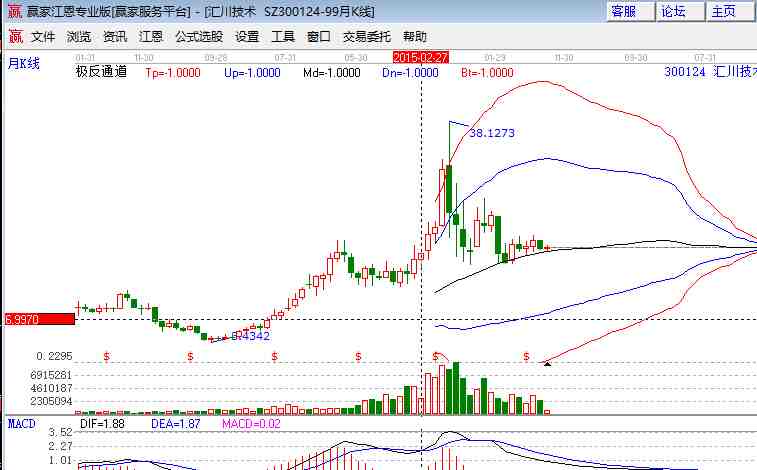This screenshot has height=470, width=757.
Task: Click the highlighted 2015-02-27 date marker
Action: click(x=421, y=57)
